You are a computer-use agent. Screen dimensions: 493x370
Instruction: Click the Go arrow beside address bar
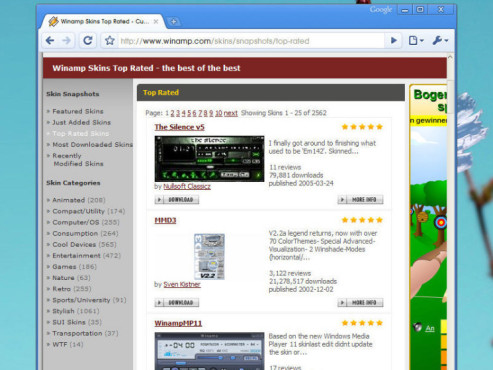pos(394,41)
